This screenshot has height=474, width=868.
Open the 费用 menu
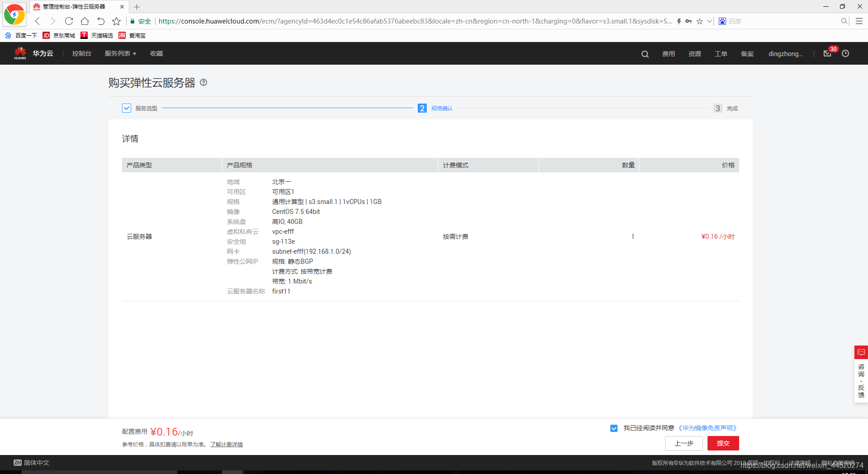pyautogui.click(x=669, y=54)
